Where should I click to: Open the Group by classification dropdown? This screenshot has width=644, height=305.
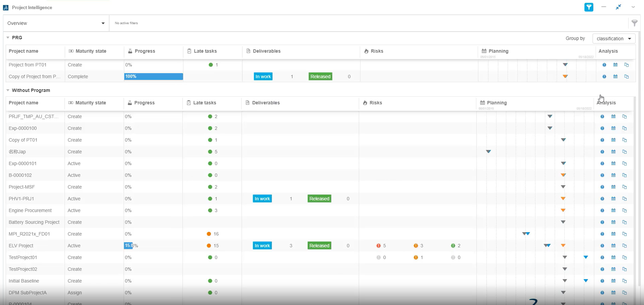[614, 39]
